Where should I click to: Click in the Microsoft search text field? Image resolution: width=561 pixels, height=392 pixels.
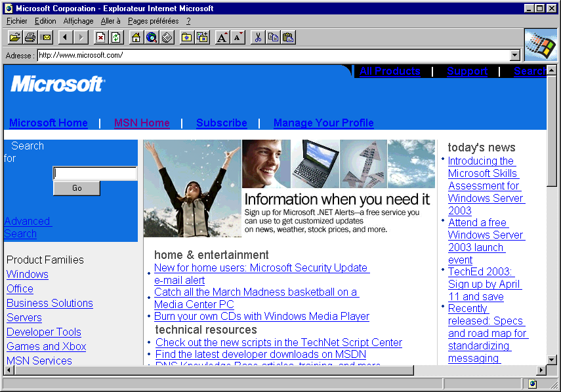[x=95, y=174]
